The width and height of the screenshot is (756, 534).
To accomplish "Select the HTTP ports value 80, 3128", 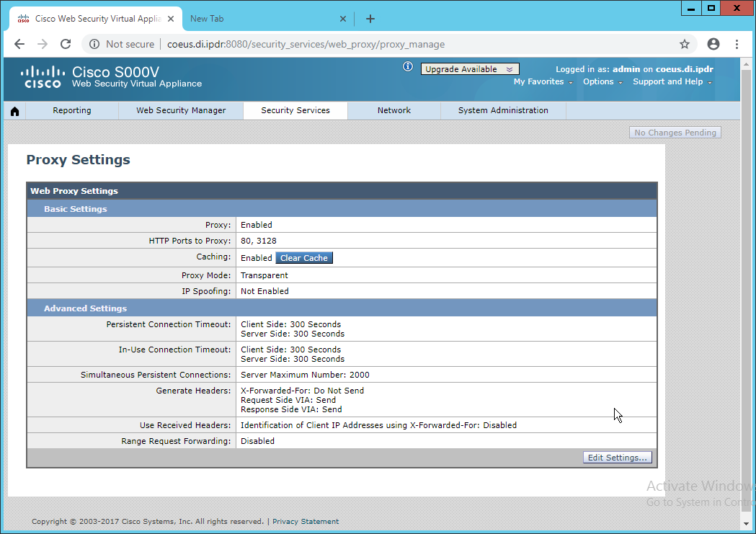I will (x=259, y=241).
